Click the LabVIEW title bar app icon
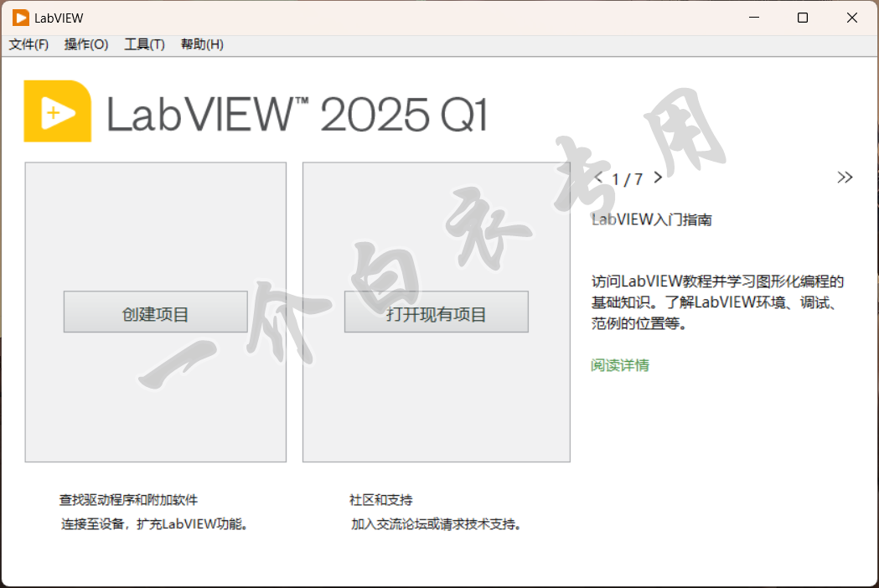 click(21, 18)
